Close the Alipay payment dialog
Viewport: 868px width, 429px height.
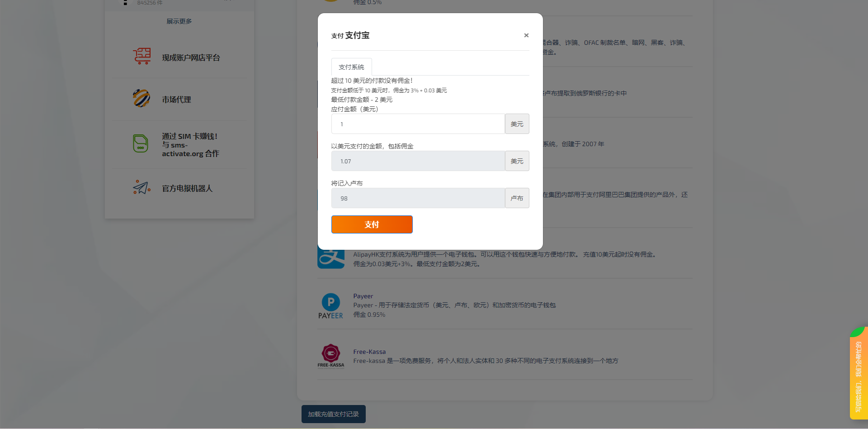click(526, 35)
